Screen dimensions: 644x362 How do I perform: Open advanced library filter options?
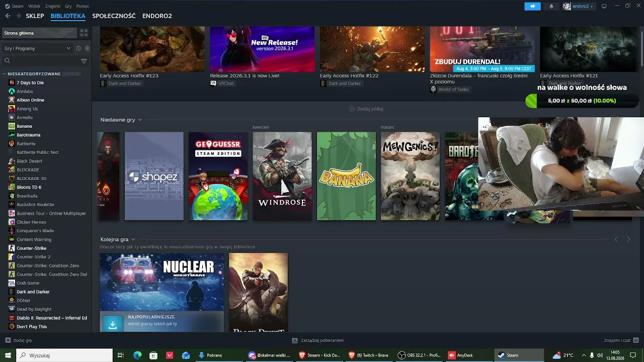click(x=84, y=61)
